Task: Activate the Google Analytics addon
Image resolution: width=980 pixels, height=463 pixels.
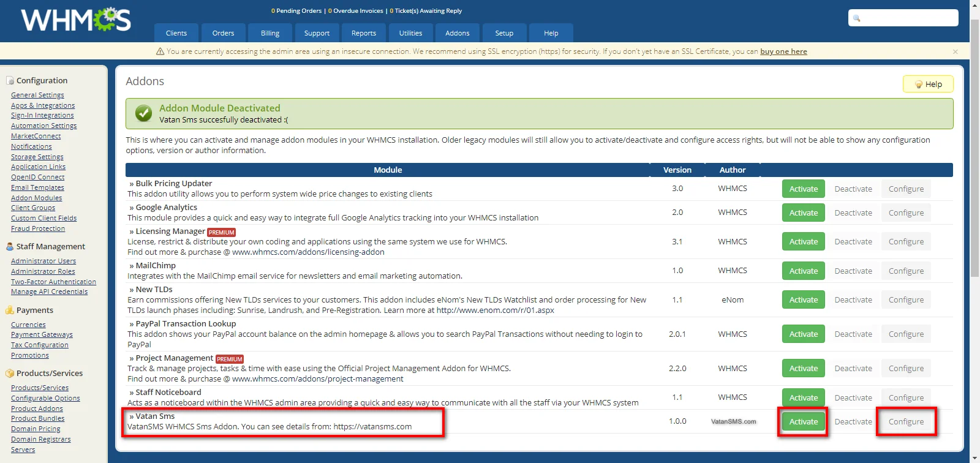Action: pos(804,213)
